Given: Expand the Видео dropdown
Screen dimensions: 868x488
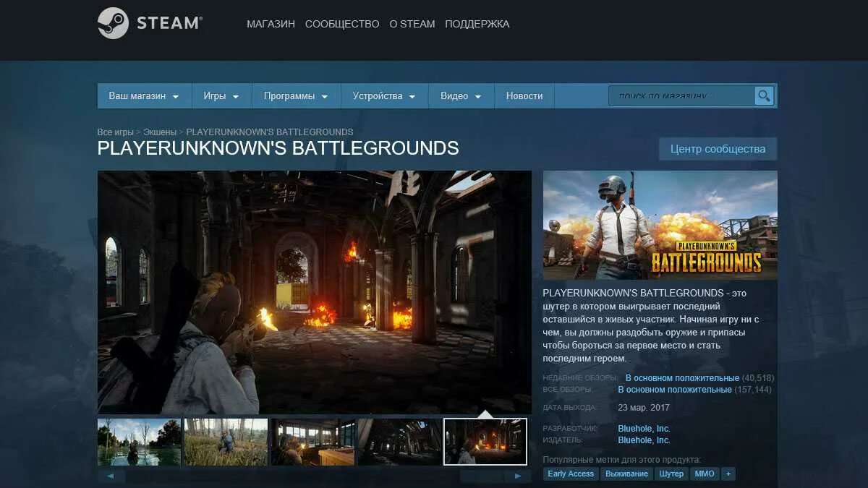Looking at the screenshot, I should pos(461,95).
